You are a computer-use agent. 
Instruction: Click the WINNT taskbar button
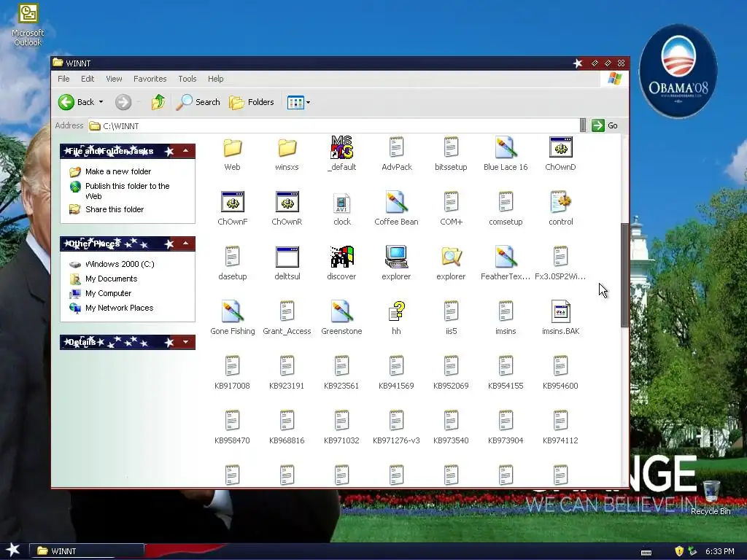click(87, 551)
